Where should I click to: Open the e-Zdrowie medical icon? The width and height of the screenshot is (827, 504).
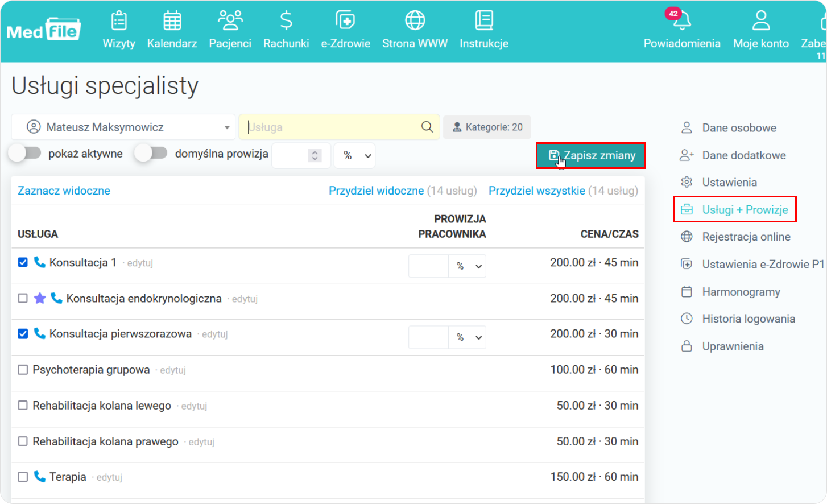345,21
